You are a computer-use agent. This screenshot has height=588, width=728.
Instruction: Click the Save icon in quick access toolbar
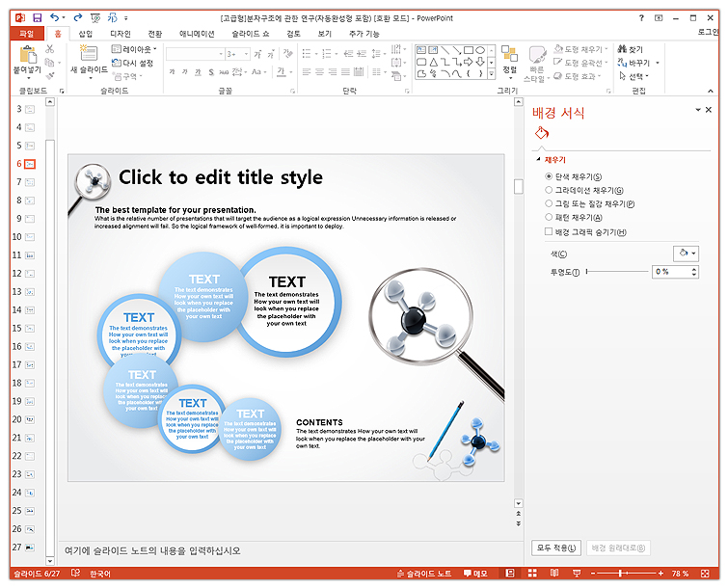click(38, 18)
